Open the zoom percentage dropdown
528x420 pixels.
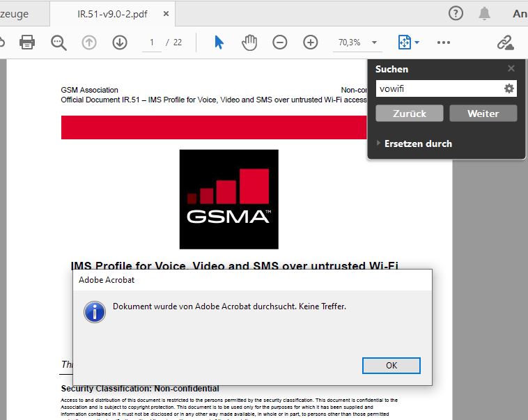click(374, 42)
